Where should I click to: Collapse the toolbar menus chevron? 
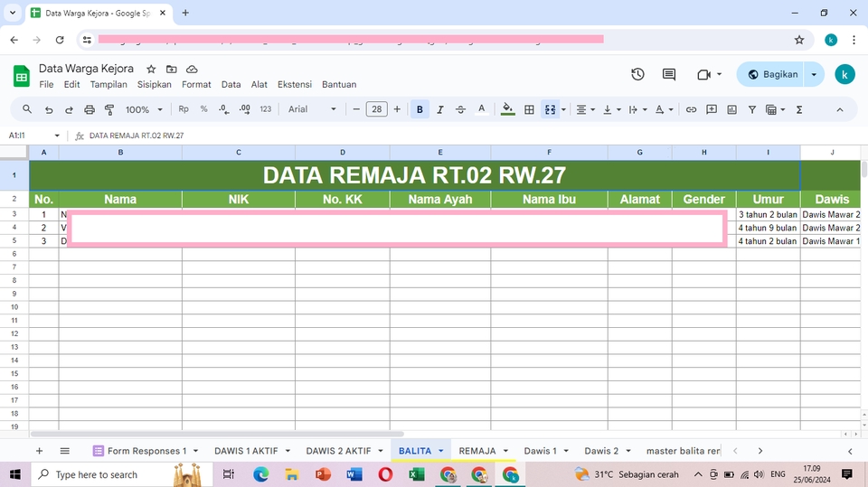point(840,109)
